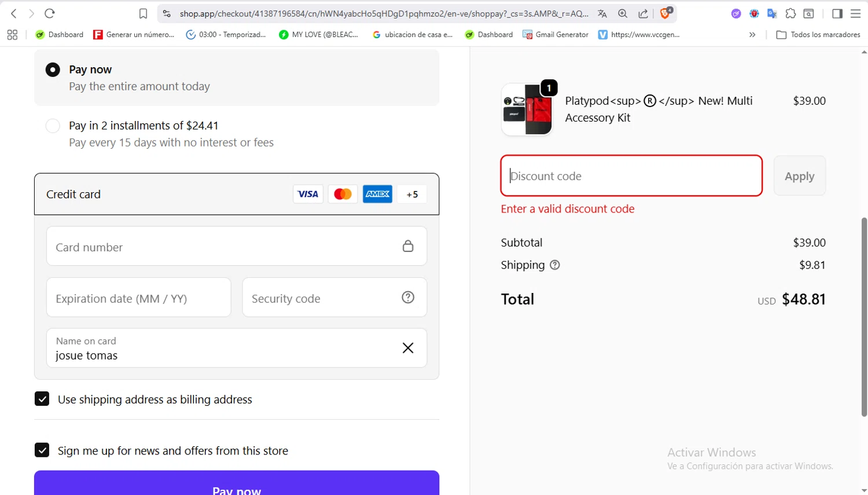The height and width of the screenshot is (495, 868).
Task: Click the Visa card logo
Action: (x=308, y=194)
